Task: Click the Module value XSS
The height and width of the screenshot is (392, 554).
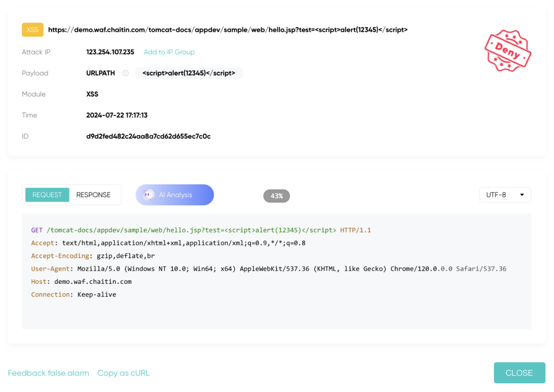Action: click(92, 94)
